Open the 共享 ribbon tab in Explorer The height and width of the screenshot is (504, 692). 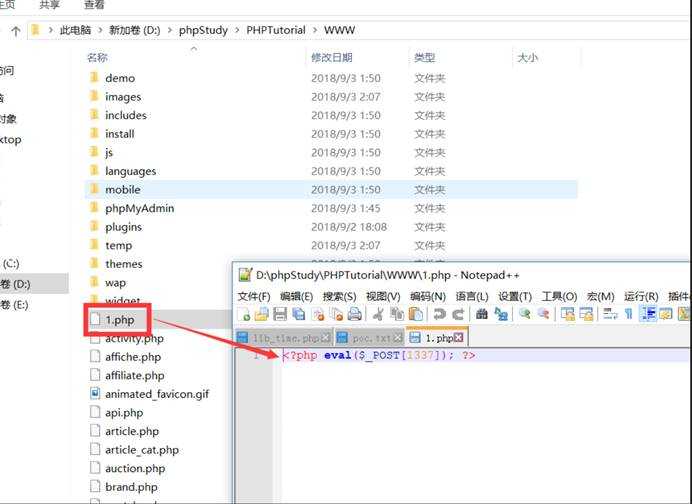click(49, 5)
